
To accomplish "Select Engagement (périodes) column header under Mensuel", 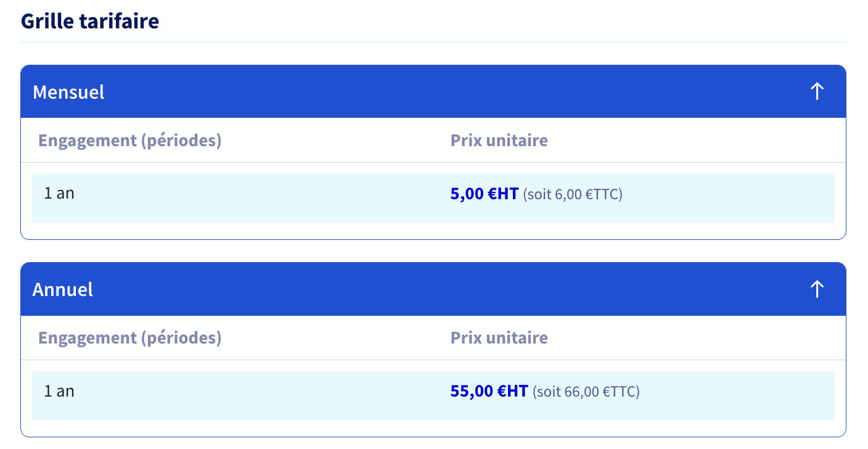I will [130, 141].
